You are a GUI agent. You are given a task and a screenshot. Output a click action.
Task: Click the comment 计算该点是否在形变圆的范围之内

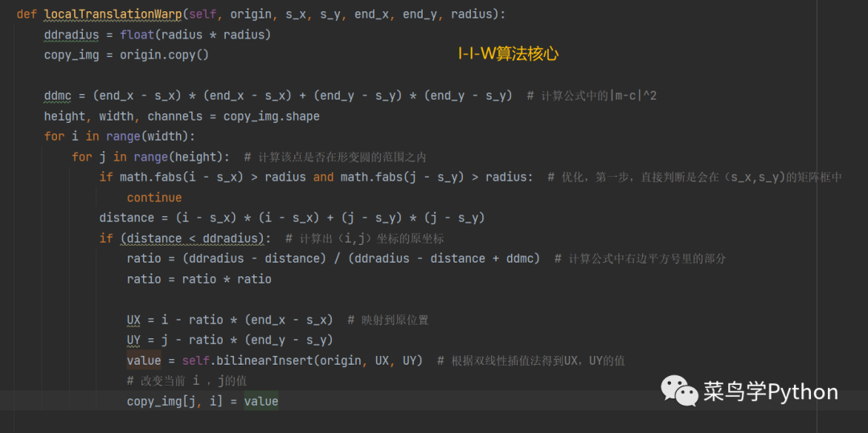click(x=335, y=157)
